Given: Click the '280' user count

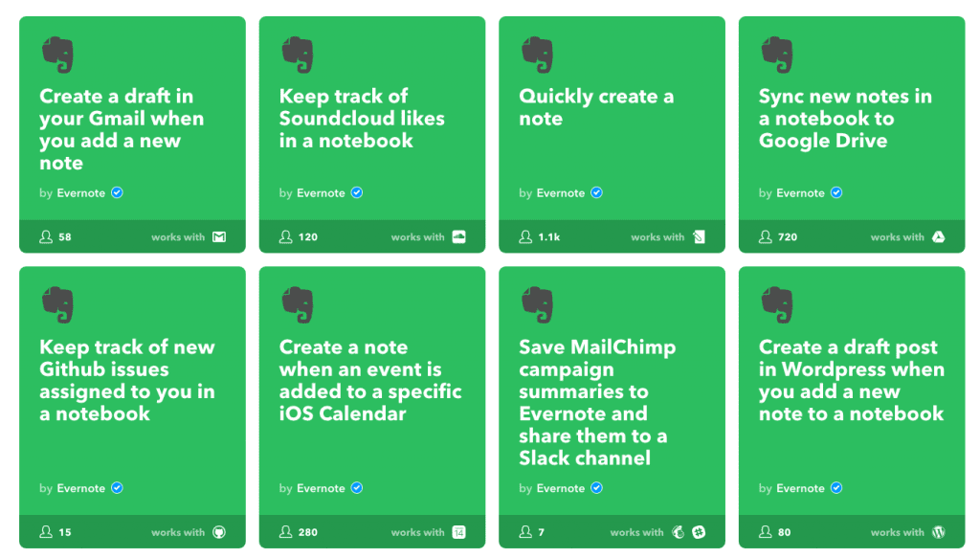Looking at the screenshot, I should [x=308, y=532].
